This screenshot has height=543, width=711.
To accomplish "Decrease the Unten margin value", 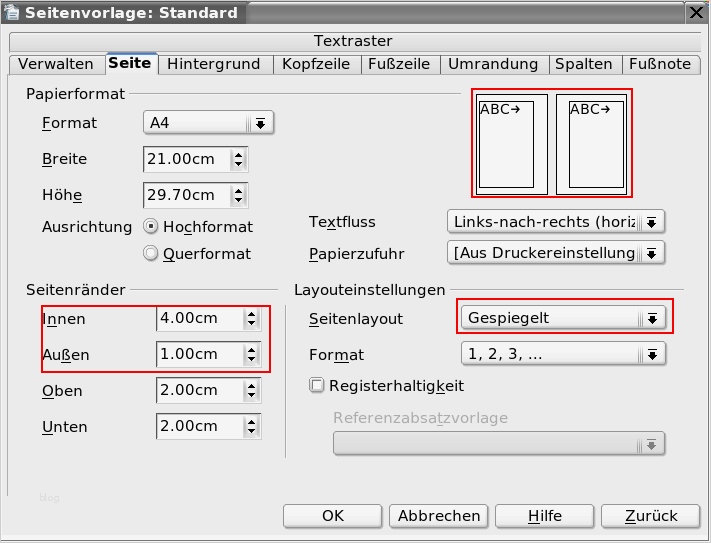I will click(x=252, y=432).
